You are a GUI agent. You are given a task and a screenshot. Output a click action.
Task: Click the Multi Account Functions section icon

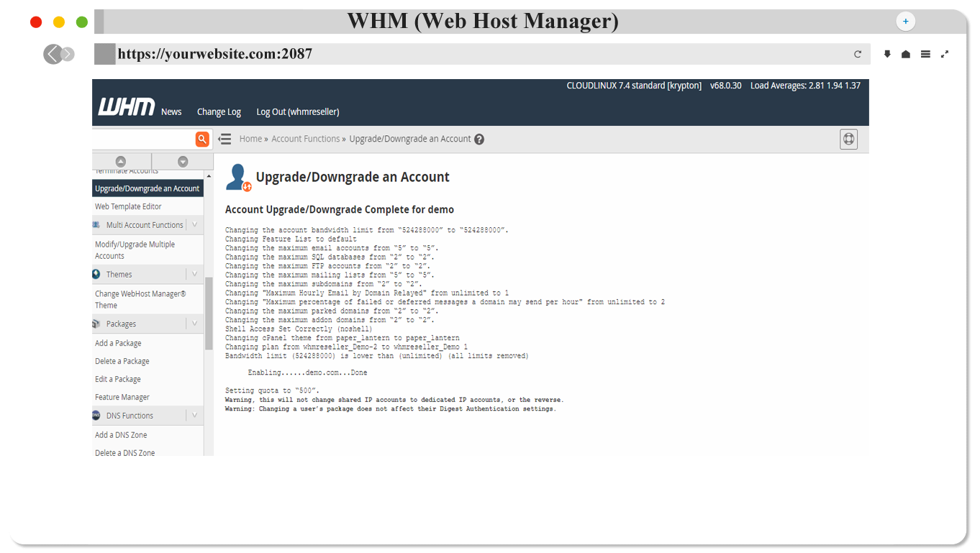(96, 224)
